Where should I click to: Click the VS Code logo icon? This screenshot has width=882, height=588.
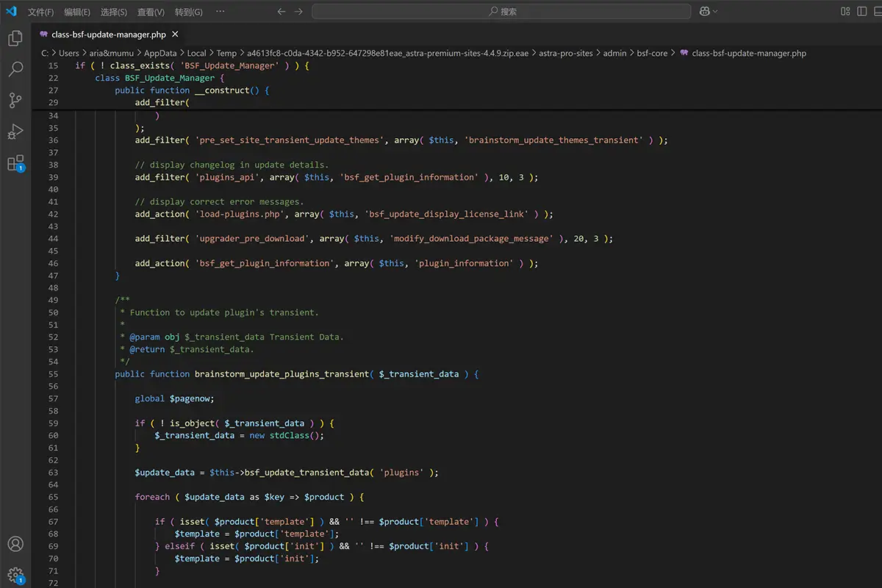click(x=11, y=11)
